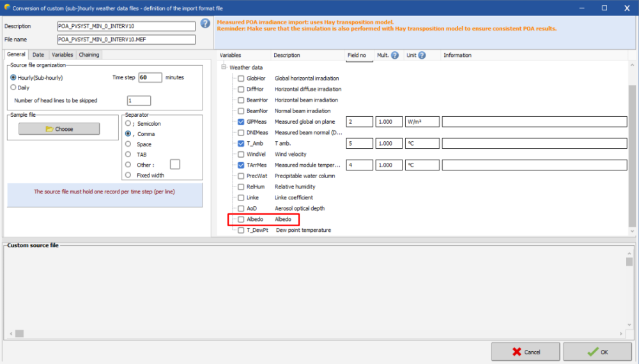Image resolution: width=639 pixels, height=364 pixels.
Task: Select the TAB separator option
Action: pos(128,154)
